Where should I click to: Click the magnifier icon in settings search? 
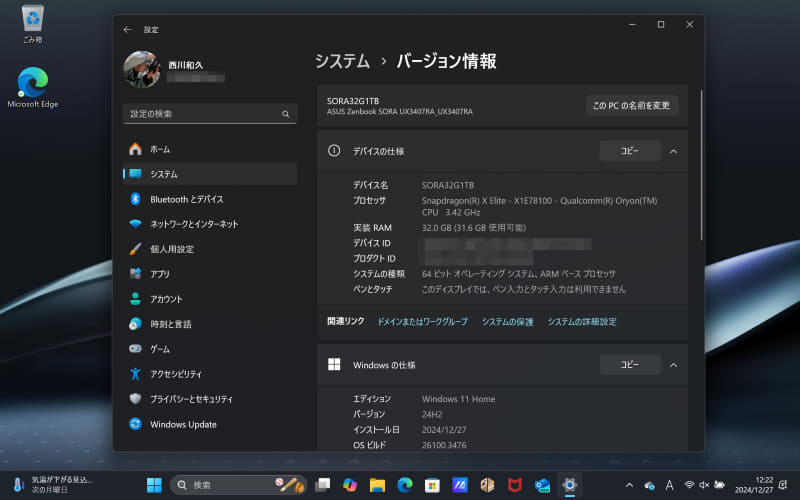tap(286, 114)
